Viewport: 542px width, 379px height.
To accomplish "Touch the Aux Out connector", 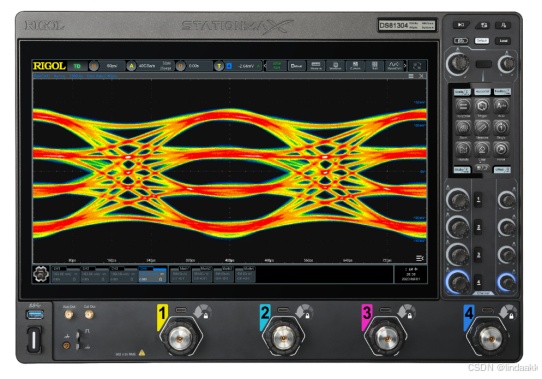I will click(69, 315).
